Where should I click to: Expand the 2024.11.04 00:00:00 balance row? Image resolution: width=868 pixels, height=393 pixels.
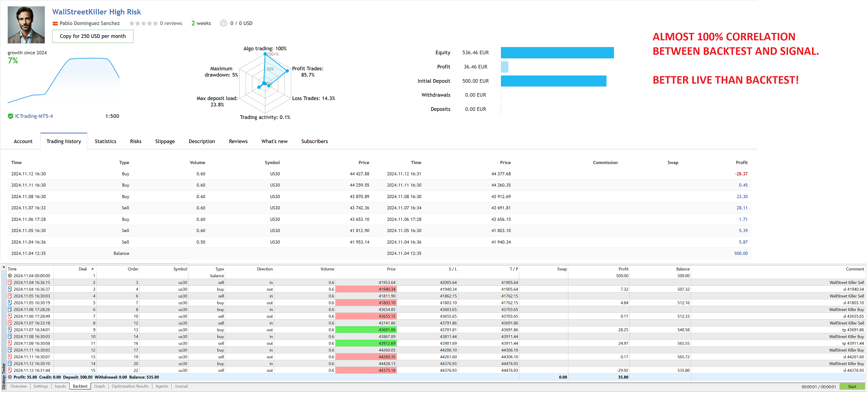point(10,276)
